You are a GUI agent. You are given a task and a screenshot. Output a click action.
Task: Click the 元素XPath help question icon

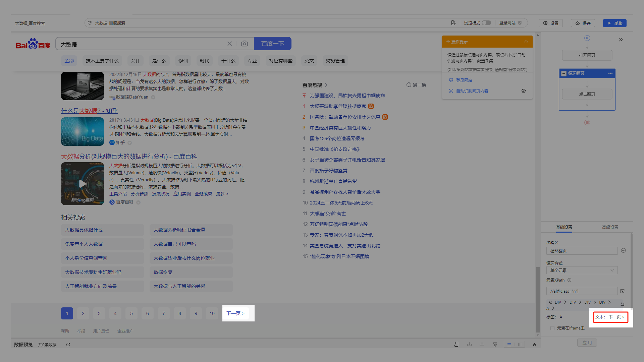pos(569,280)
